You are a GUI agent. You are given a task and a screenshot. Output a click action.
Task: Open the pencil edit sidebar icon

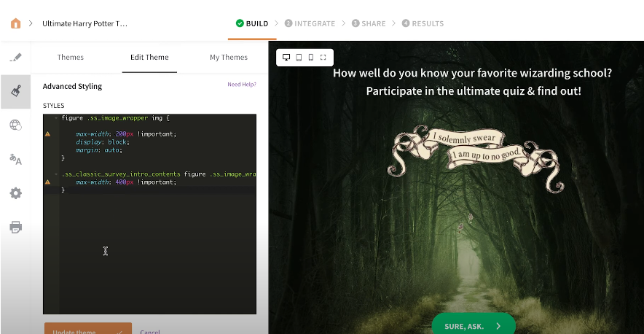(15, 58)
